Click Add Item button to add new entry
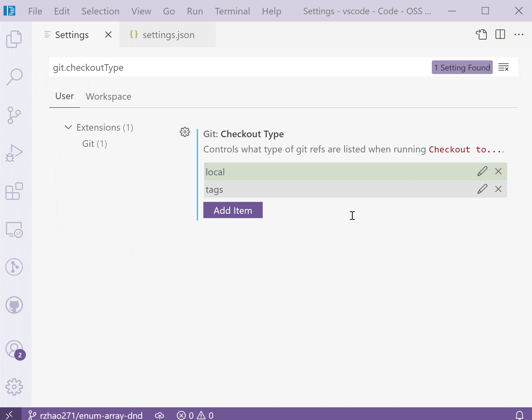This screenshot has height=420, width=532. (x=233, y=210)
